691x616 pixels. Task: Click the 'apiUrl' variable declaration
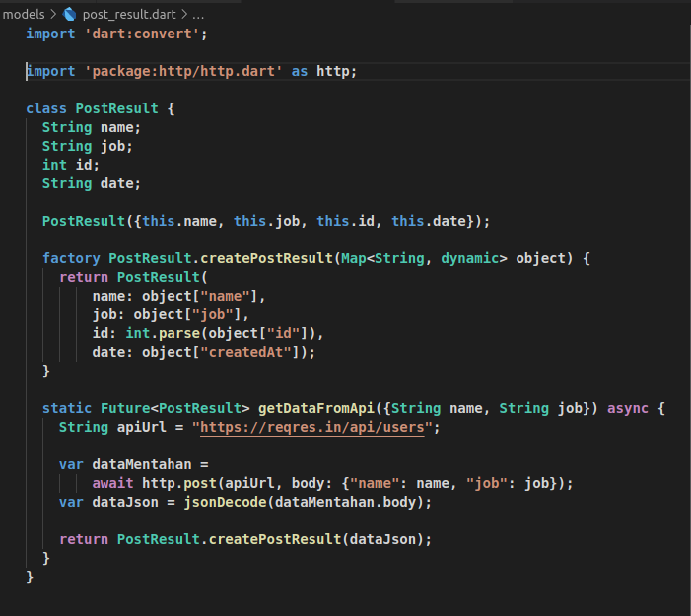coord(142,427)
